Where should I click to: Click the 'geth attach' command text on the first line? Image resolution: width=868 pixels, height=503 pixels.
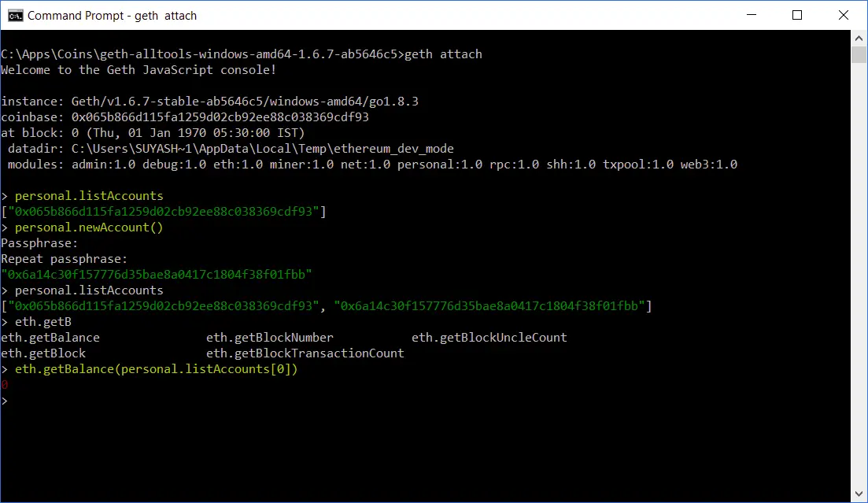pyautogui.click(x=443, y=54)
